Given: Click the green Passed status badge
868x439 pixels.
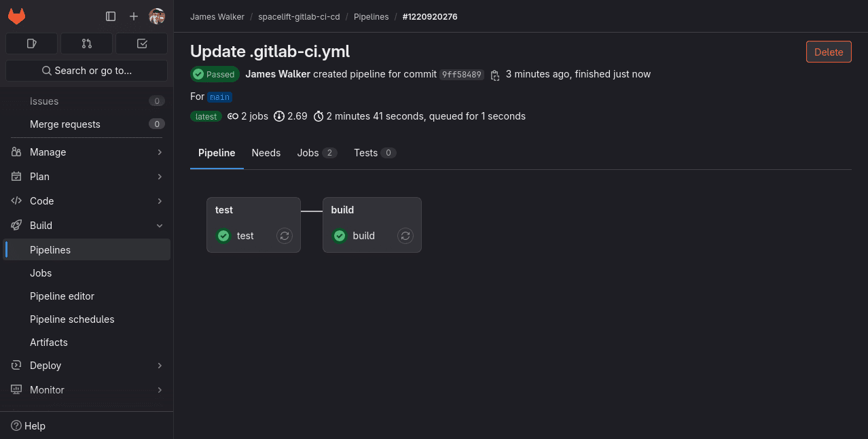Looking at the screenshot, I should point(215,74).
